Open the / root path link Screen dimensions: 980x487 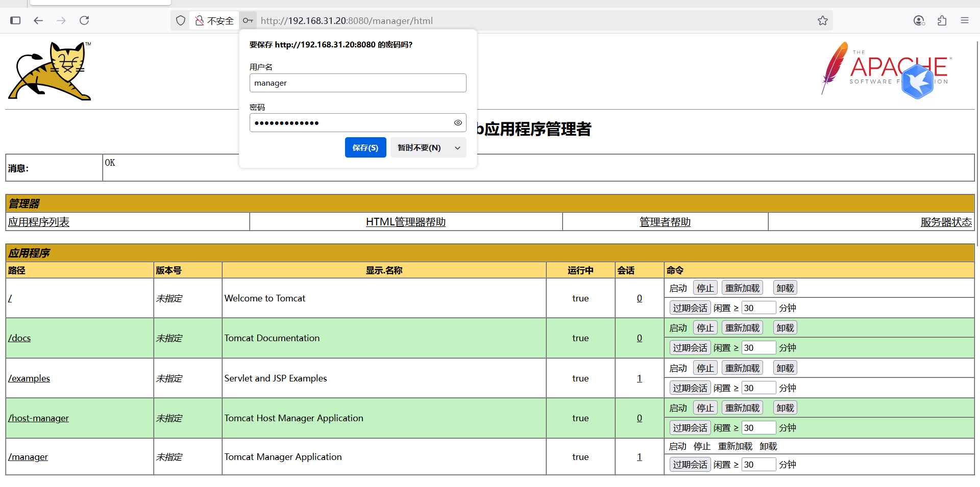[10, 298]
